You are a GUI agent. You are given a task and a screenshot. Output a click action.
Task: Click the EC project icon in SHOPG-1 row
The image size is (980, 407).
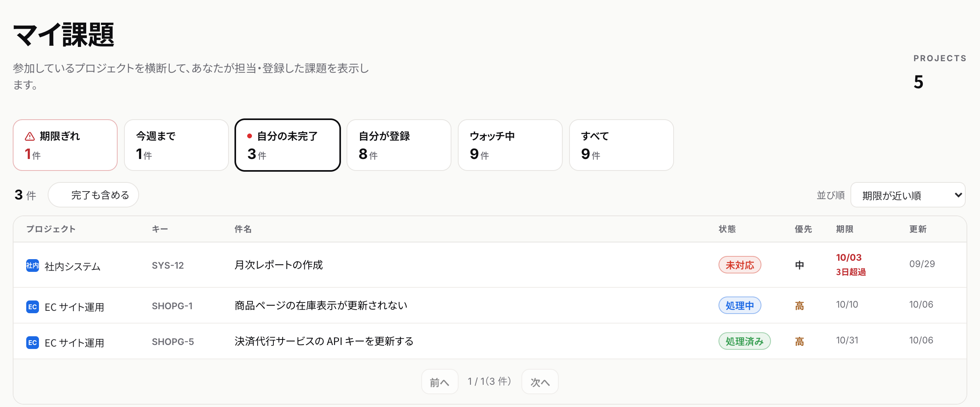[x=33, y=306]
